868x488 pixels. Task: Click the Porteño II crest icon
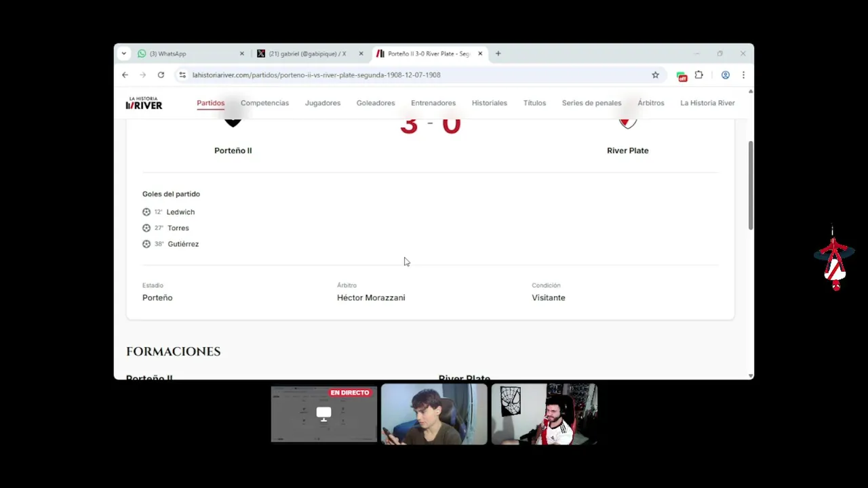pyautogui.click(x=233, y=123)
